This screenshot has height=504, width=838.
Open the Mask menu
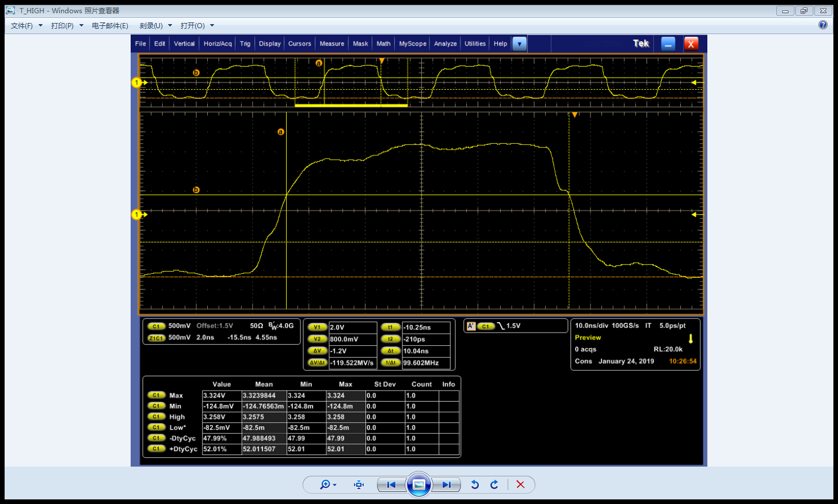coord(361,44)
